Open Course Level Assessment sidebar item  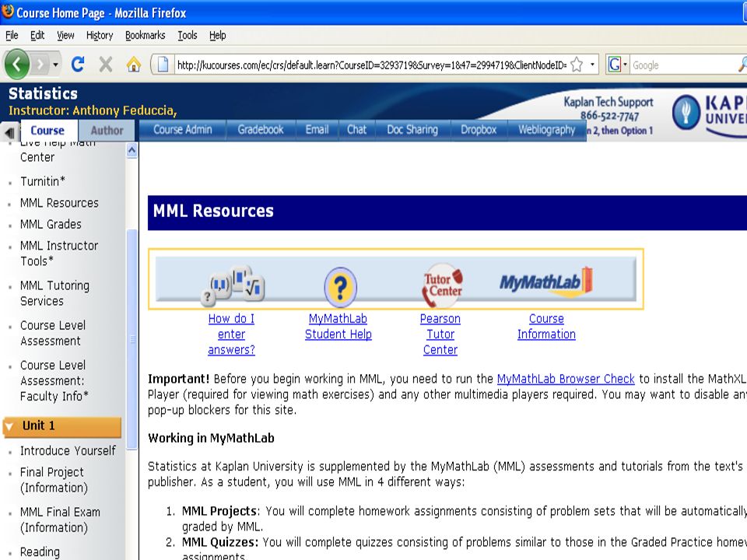(x=52, y=334)
